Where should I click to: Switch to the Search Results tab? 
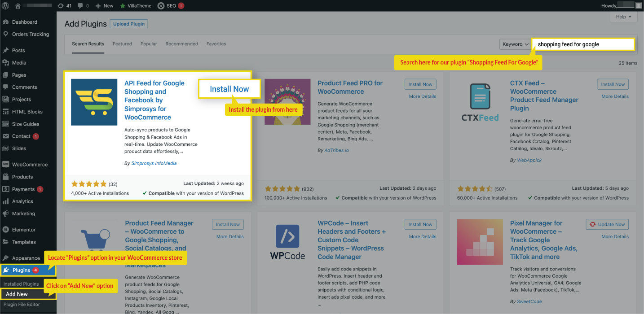[88, 44]
